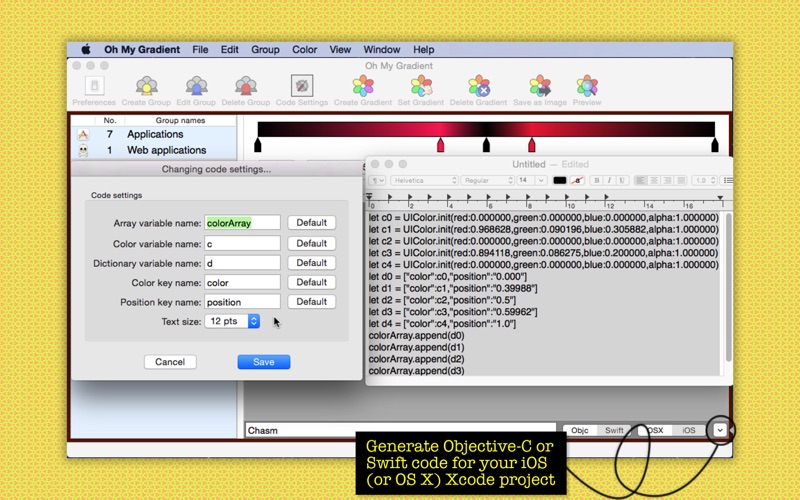This screenshot has width=800, height=500.
Task: Open the Window menu
Action: tap(382, 49)
